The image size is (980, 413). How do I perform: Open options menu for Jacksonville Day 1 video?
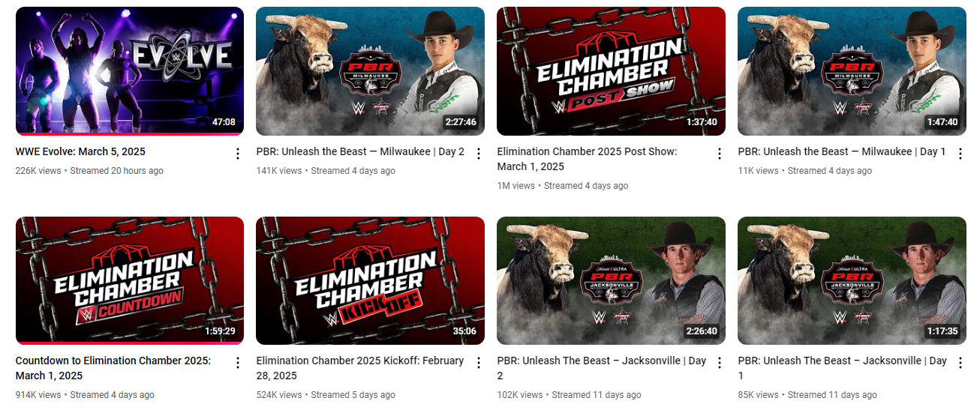tap(960, 363)
